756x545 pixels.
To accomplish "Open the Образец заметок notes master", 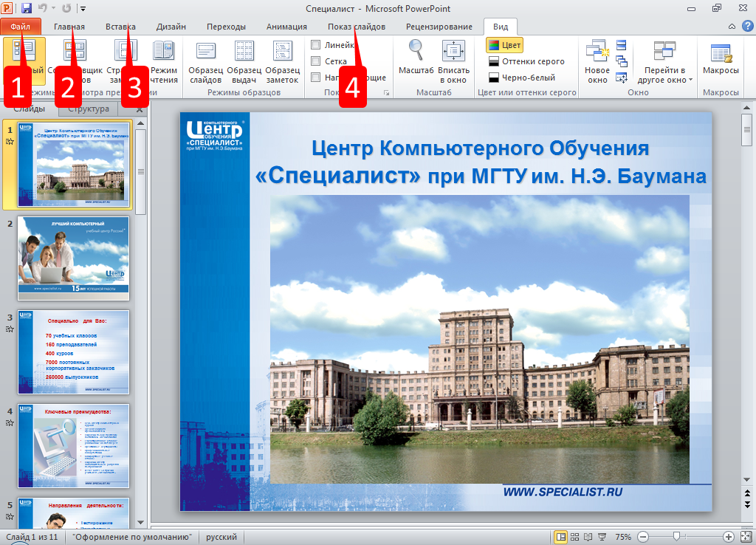I will [282, 61].
